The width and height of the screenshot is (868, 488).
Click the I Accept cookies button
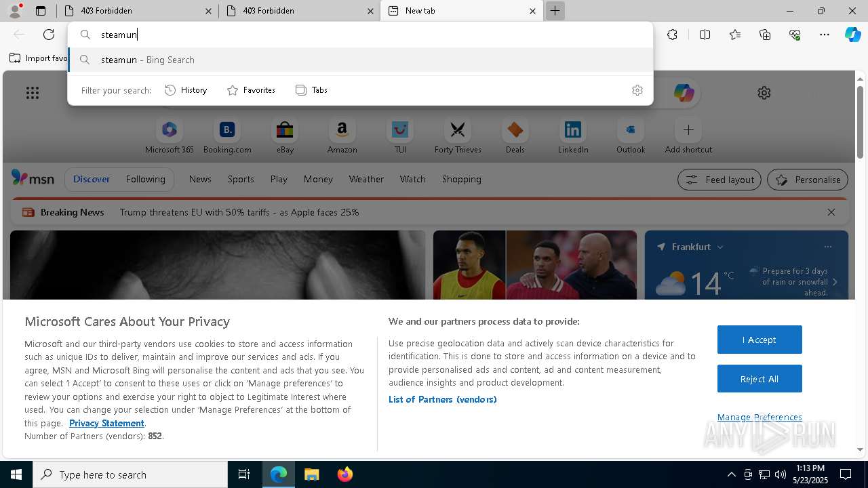[759, 340]
